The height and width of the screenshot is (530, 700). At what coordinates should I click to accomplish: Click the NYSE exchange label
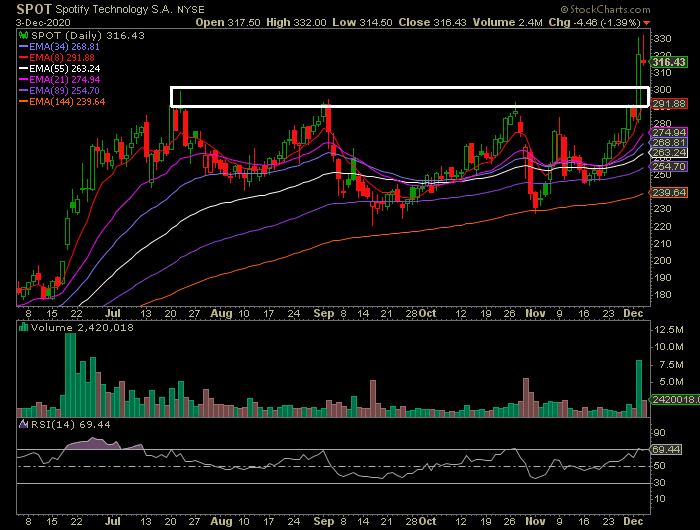[x=191, y=9]
